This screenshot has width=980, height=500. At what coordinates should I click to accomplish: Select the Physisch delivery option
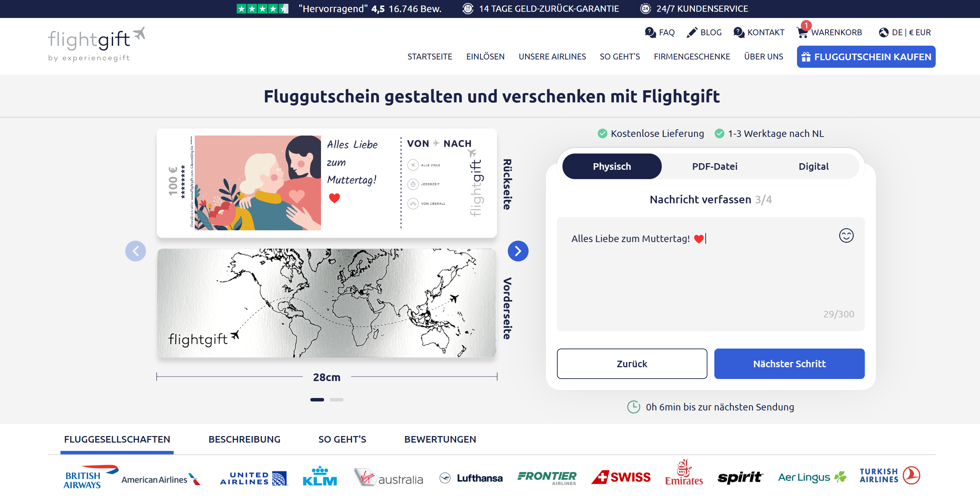(611, 166)
